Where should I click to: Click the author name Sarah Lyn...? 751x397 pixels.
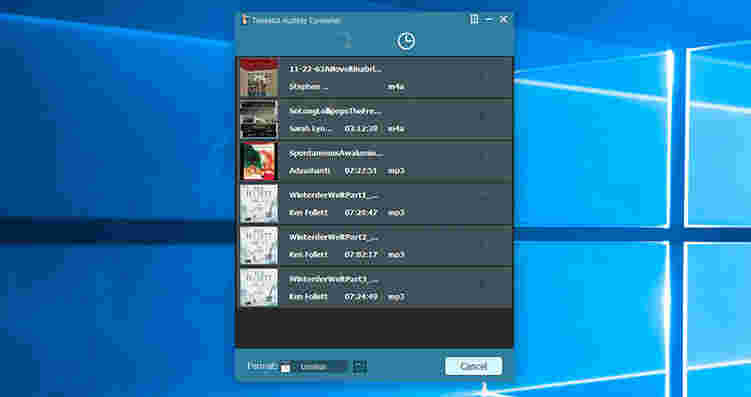coord(310,129)
